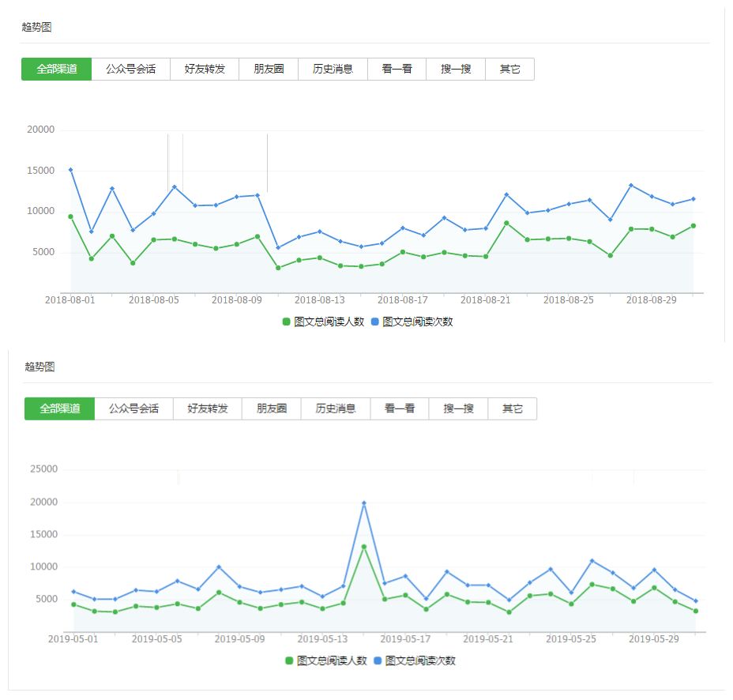The height and width of the screenshot is (700, 733).
Task: Select 全部渠道 tab in the 2018-08 chart
Action: click(57, 70)
